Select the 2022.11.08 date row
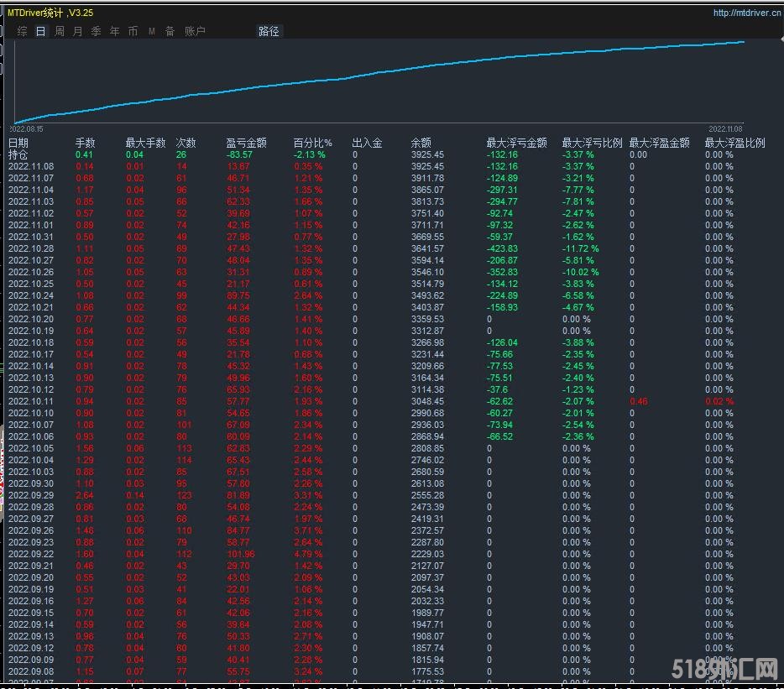This screenshot has width=784, height=689. (x=30, y=166)
